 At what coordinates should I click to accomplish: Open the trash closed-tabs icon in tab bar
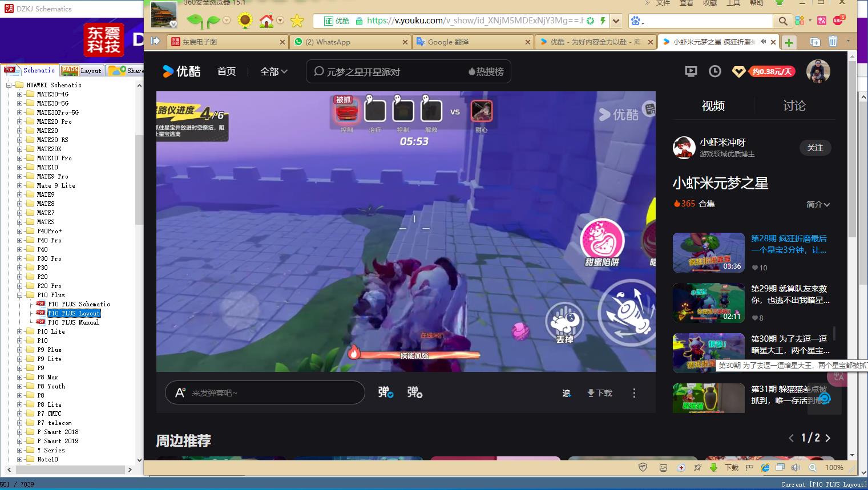(833, 42)
